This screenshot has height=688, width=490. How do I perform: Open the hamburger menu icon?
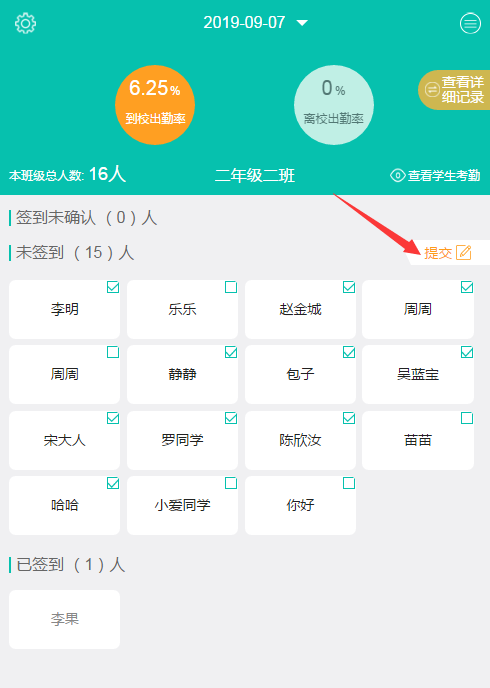coord(470,23)
